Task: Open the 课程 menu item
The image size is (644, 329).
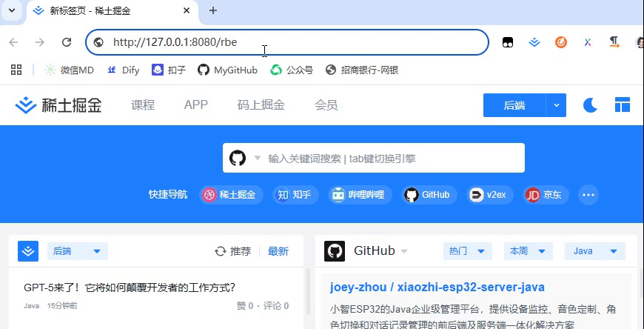Action: point(143,105)
